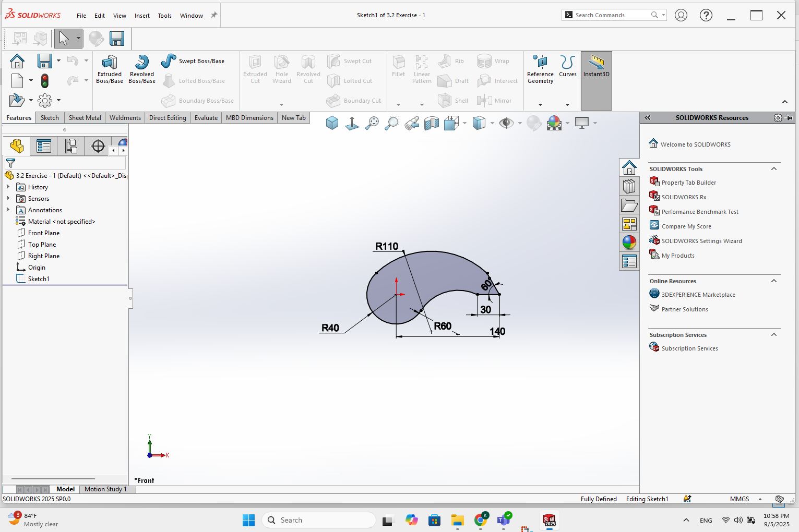
Task: Switch to the Sketch tab
Action: pyautogui.click(x=50, y=117)
